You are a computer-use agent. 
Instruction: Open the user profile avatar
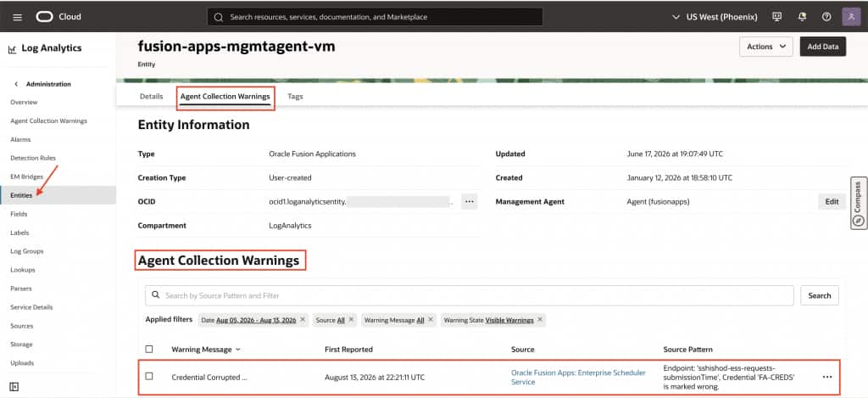pos(851,17)
